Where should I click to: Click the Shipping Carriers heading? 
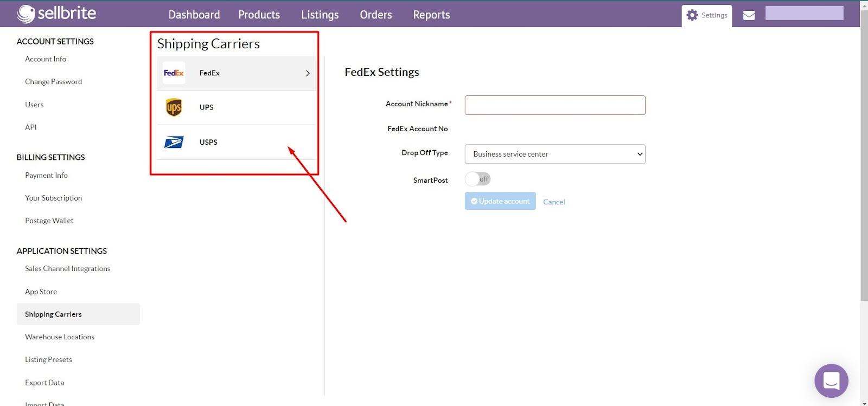click(208, 44)
